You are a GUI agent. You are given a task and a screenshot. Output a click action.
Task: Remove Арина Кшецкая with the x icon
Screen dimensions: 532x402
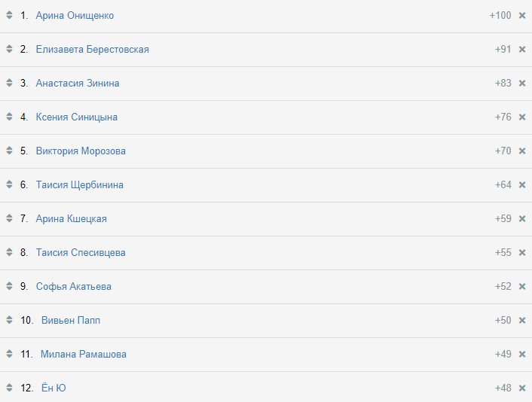[522, 219]
